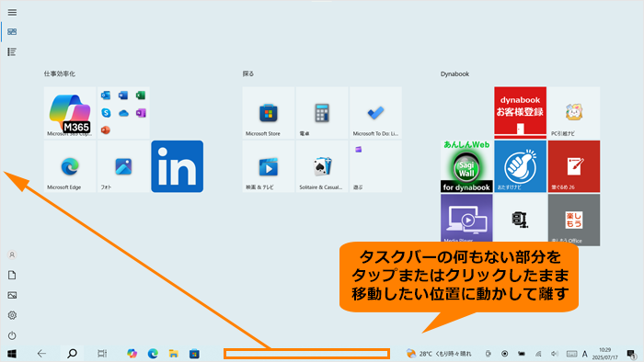Screen dimensions: 644x362
Task: Launch Outlook from the Office folder tile
Action: coord(106,96)
